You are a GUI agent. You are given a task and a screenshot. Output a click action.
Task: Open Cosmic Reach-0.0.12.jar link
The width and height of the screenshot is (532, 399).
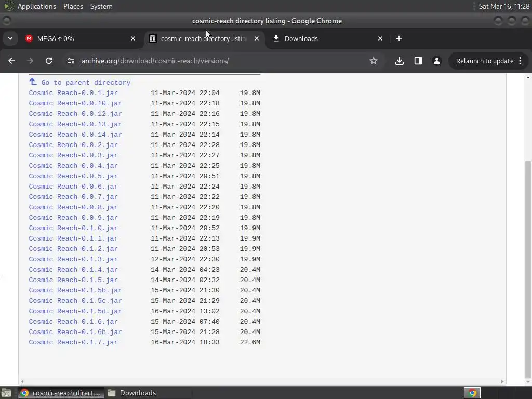point(75,114)
